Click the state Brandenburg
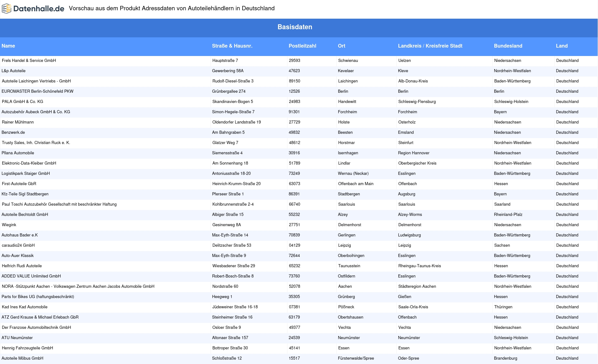 (x=505, y=358)
